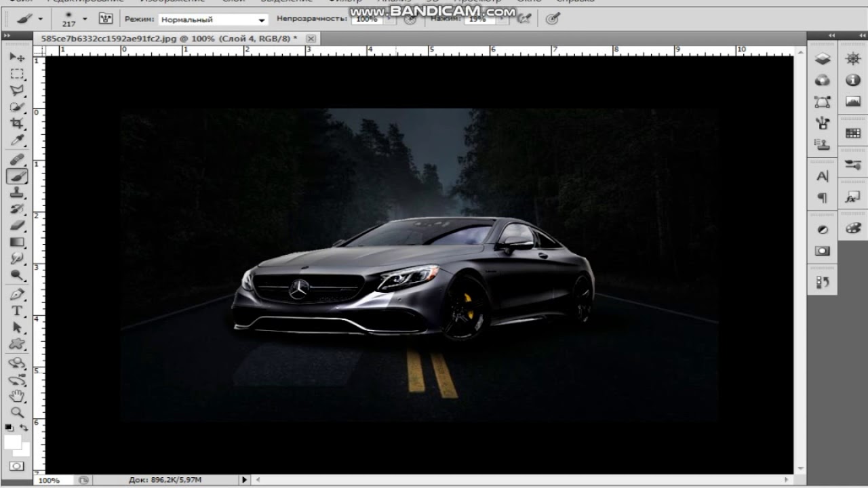Screen dimensions: 868x488
Task: Open the Masks panel
Action: [x=823, y=251]
